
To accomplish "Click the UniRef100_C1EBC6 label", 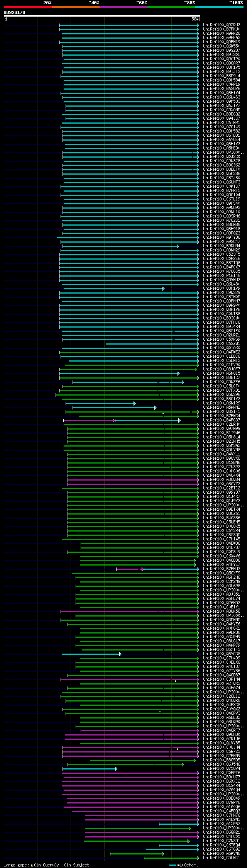I will 222,356.
